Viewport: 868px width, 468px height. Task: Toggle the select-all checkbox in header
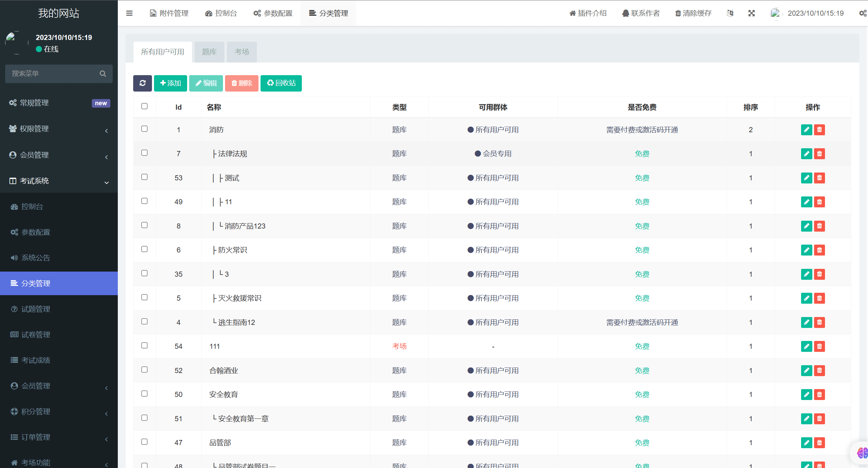144,106
